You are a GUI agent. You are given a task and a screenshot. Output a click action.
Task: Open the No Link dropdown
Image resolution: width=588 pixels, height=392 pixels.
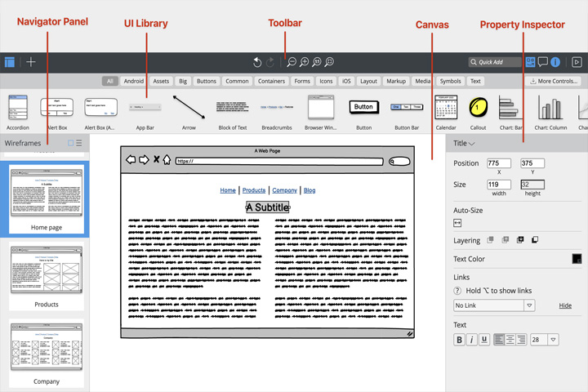coord(494,305)
